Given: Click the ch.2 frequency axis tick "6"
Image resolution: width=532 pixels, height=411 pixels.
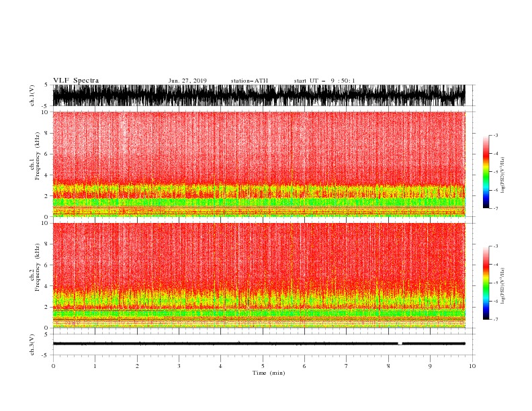Looking at the screenshot, I should click(46, 265).
